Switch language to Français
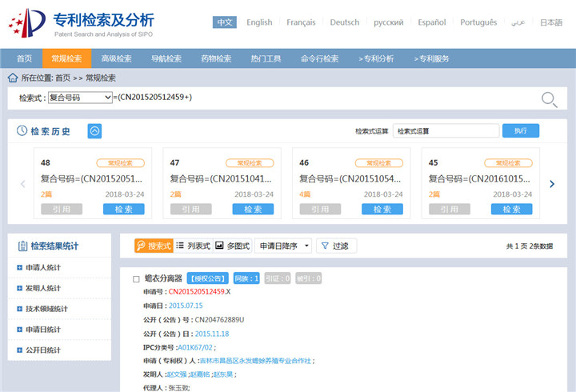 301,22
